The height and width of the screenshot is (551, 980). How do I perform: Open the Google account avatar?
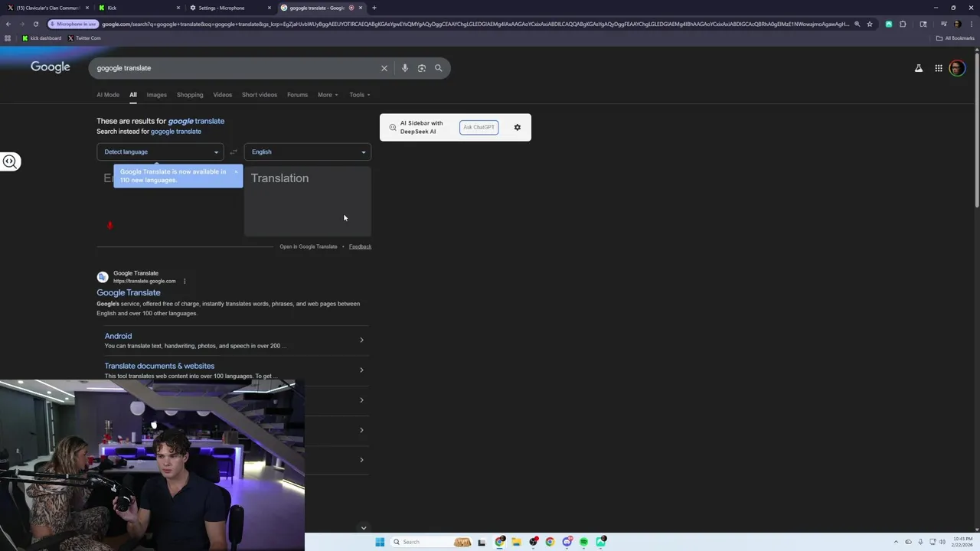click(x=957, y=68)
